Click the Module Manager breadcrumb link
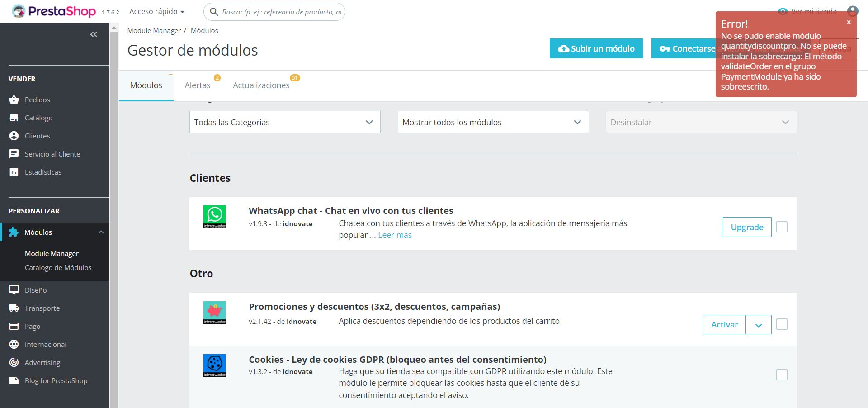The height and width of the screenshot is (408, 868). [154, 30]
